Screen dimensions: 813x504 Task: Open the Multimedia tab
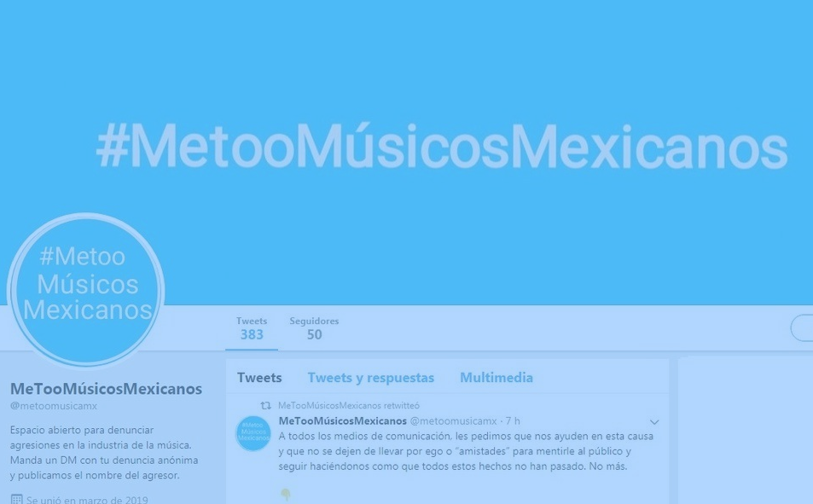[x=497, y=378]
